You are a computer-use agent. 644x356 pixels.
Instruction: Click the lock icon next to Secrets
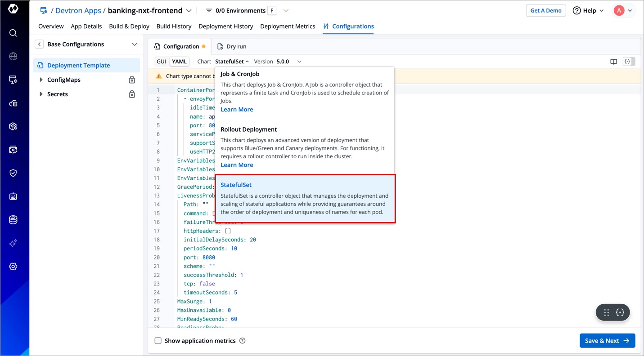[x=132, y=94]
